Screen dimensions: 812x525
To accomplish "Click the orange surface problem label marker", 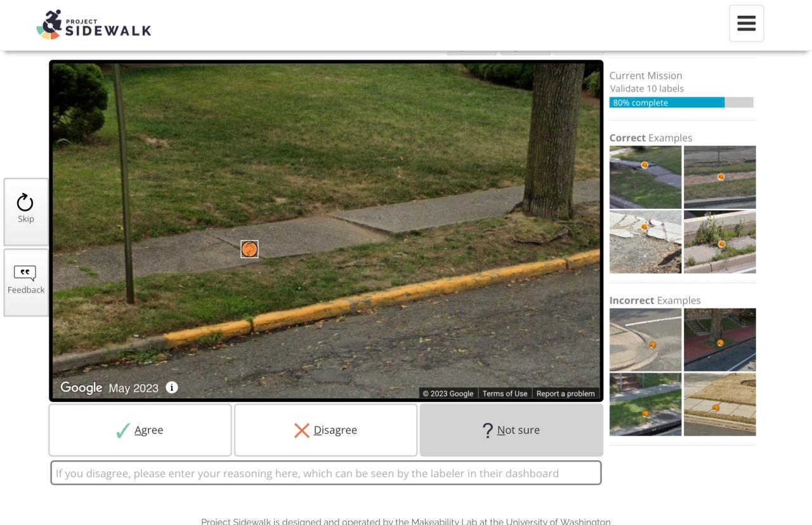I will click(249, 249).
